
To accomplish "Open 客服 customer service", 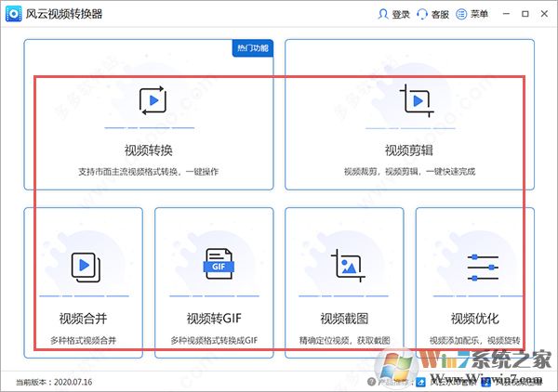I will click(x=432, y=14).
